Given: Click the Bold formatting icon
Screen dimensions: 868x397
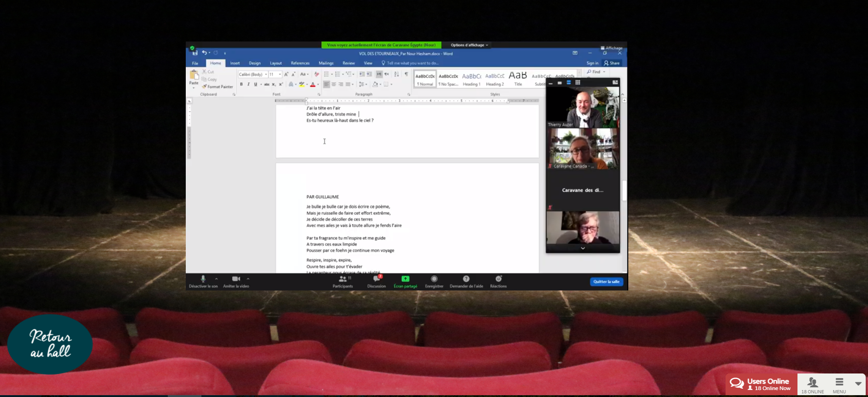Looking at the screenshot, I should tap(241, 84).
